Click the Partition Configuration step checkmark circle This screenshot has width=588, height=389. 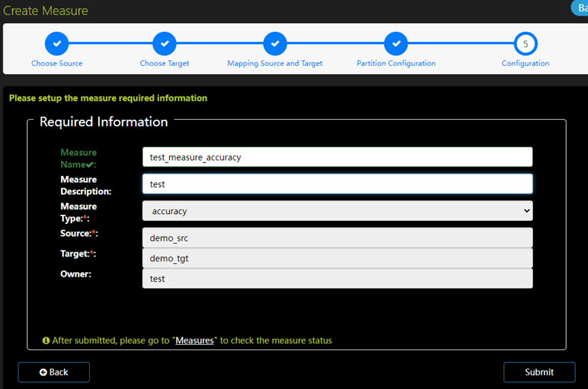pyautogui.click(x=396, y=44)
